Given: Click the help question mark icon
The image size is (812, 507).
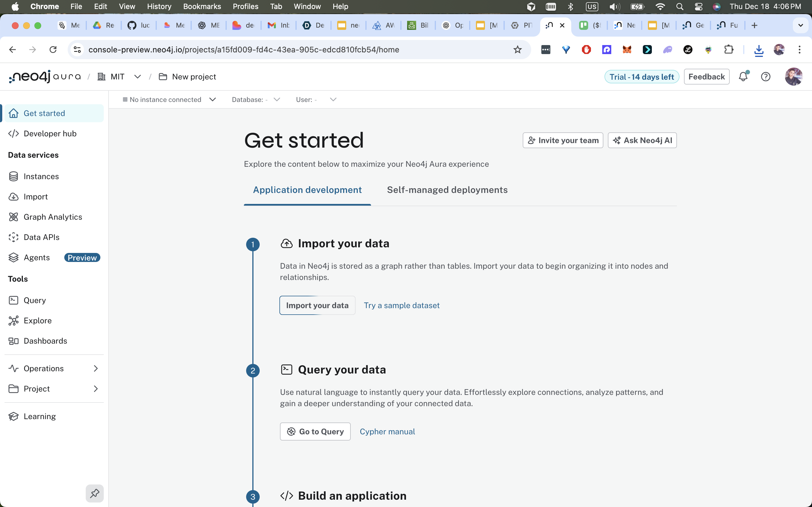Looking at the screenshot, I should coord(765,77).
